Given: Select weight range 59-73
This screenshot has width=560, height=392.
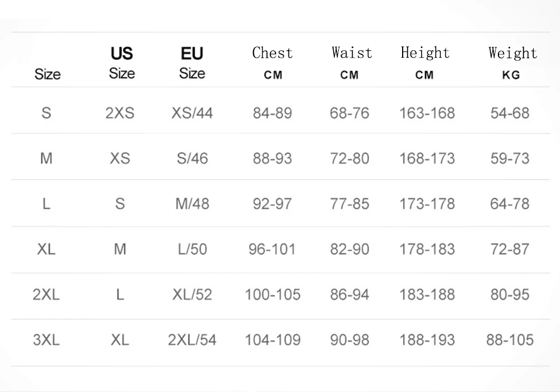Looking at the screenshot, I should point(510,158).
